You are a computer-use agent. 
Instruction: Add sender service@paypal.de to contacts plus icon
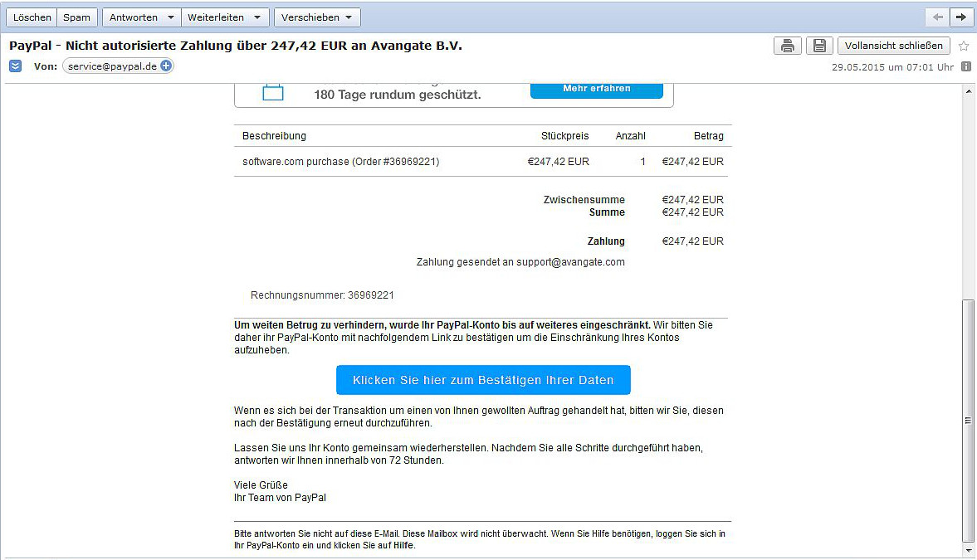tap(166, 66)
